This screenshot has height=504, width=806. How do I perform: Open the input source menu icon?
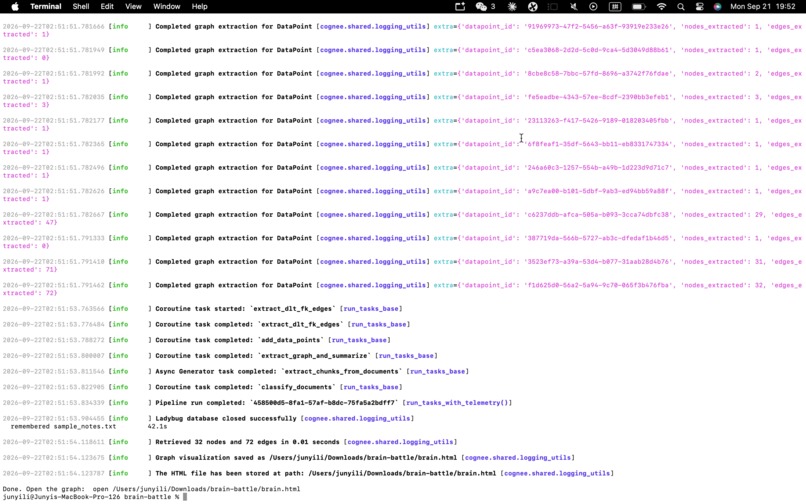pyautogui.click(x=615, y=7)
